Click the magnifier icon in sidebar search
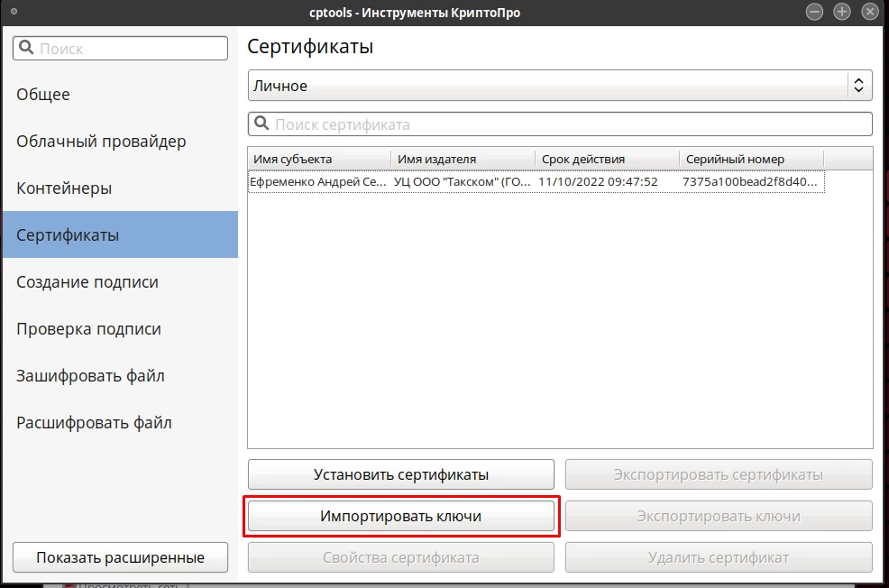 (x=26, y=48)
